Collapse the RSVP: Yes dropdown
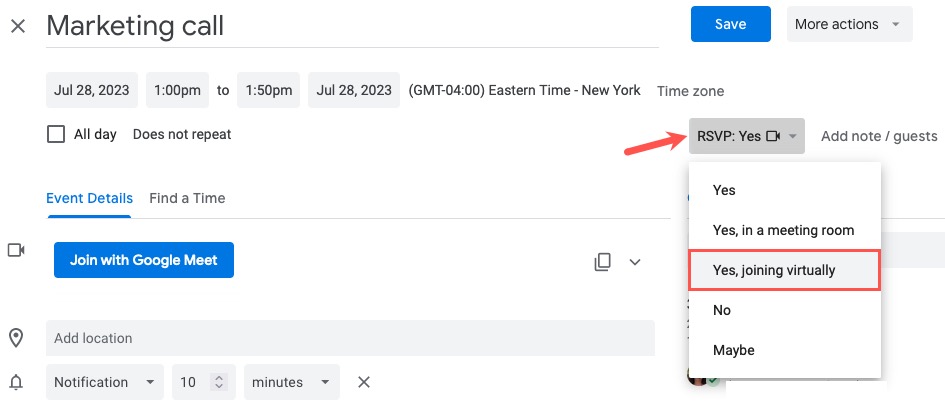 pos(747,136)
